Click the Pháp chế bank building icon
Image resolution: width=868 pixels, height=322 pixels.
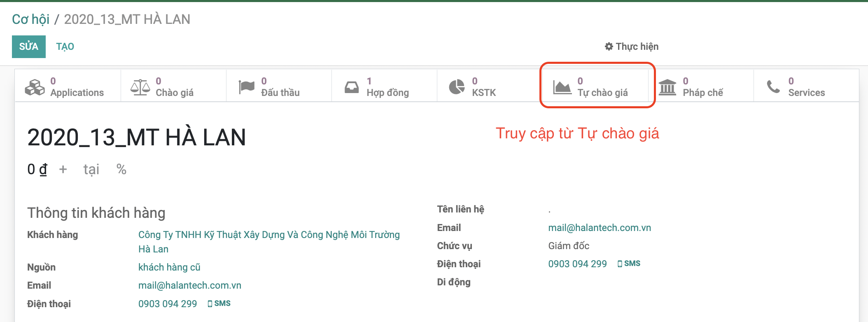pyautogui.click(x=667, y=87)
